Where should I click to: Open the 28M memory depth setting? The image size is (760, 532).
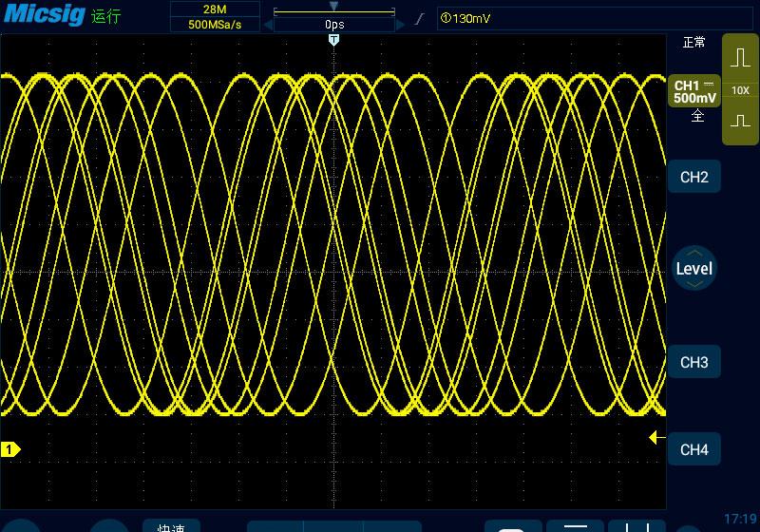[215, 9]
